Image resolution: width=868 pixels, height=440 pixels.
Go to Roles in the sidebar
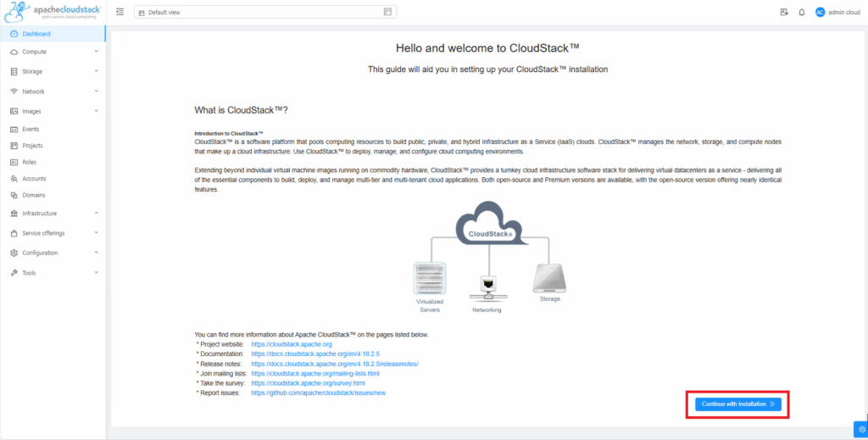click(53, 162)
